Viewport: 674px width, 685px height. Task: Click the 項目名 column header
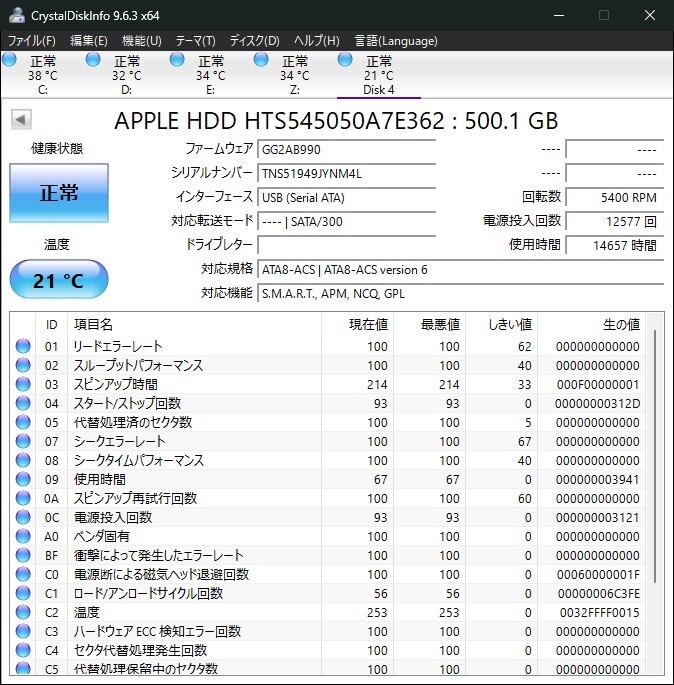pyautogui.click(x=194, y=324)
